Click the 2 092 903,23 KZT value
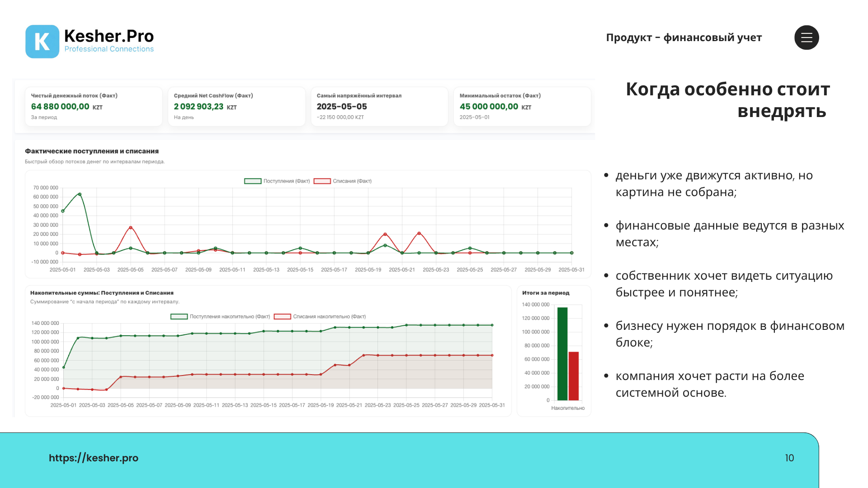Screen dimensions: 868x488 (205, 107)
